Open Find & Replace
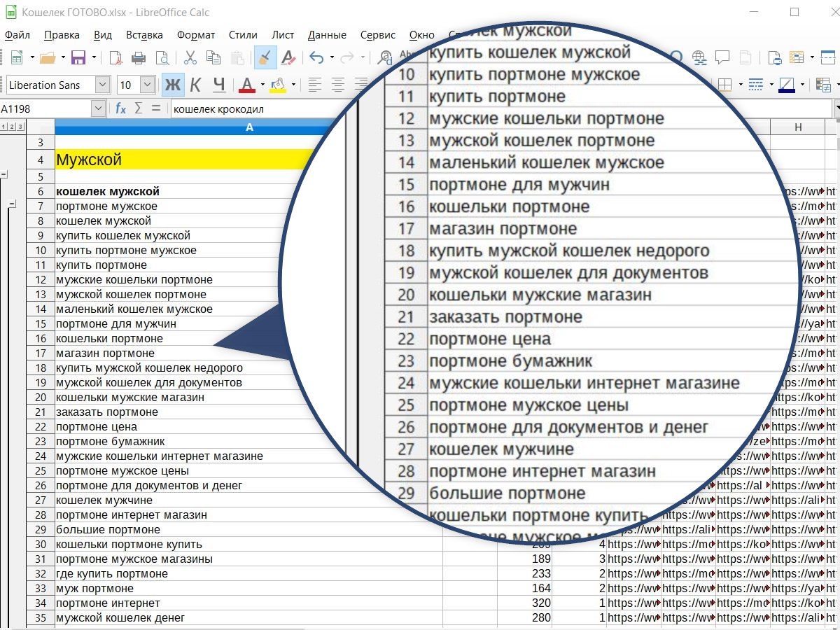 (384, 57)
